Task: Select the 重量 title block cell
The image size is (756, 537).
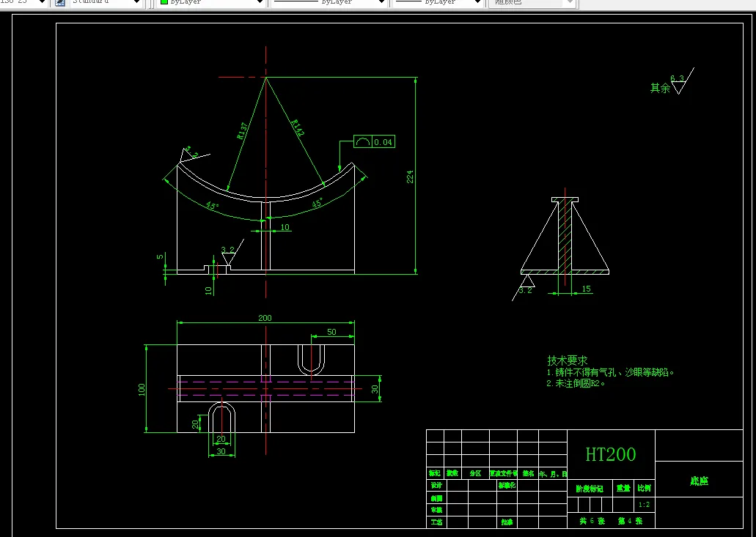Action: (623, 488)
